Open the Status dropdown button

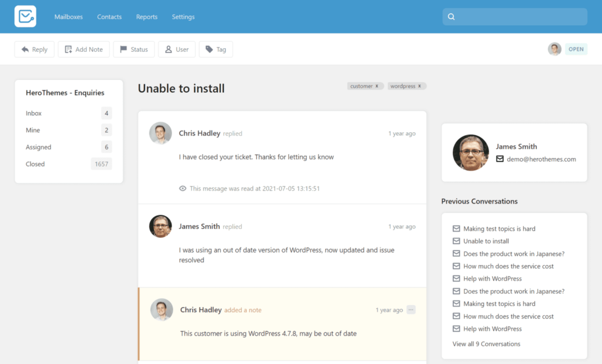134,49
